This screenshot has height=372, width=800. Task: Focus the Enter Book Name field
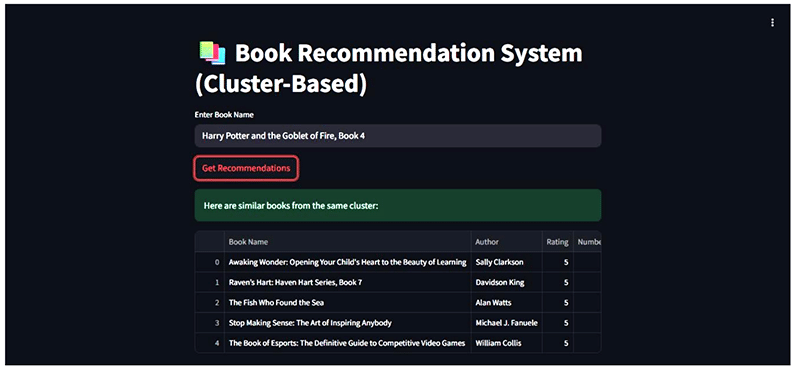tap(397, 136)
